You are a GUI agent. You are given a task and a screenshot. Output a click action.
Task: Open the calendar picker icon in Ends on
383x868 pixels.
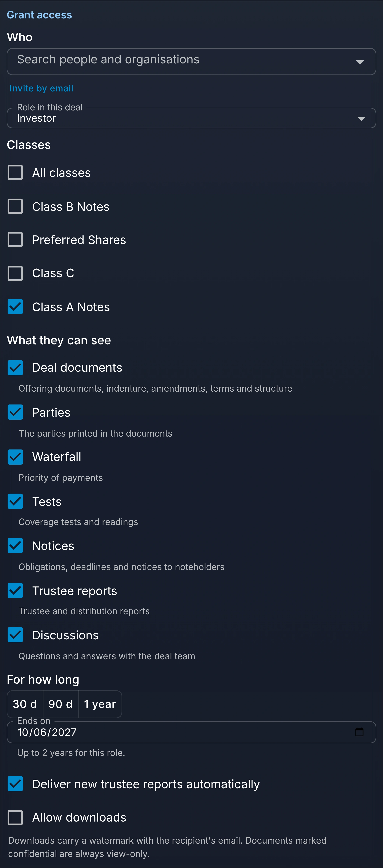click(x=359, y=732)
